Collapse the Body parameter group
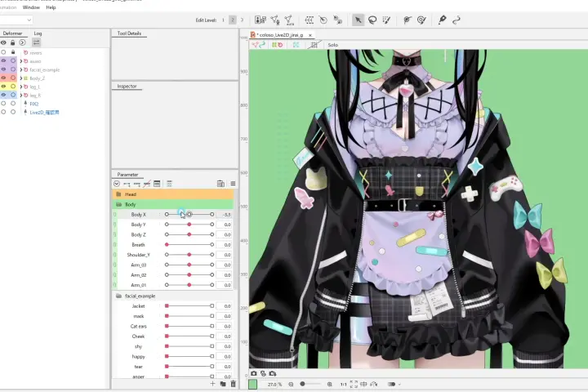Image resolution: width=588 pixels, height=392 pixels. click(x=119, y=204)
